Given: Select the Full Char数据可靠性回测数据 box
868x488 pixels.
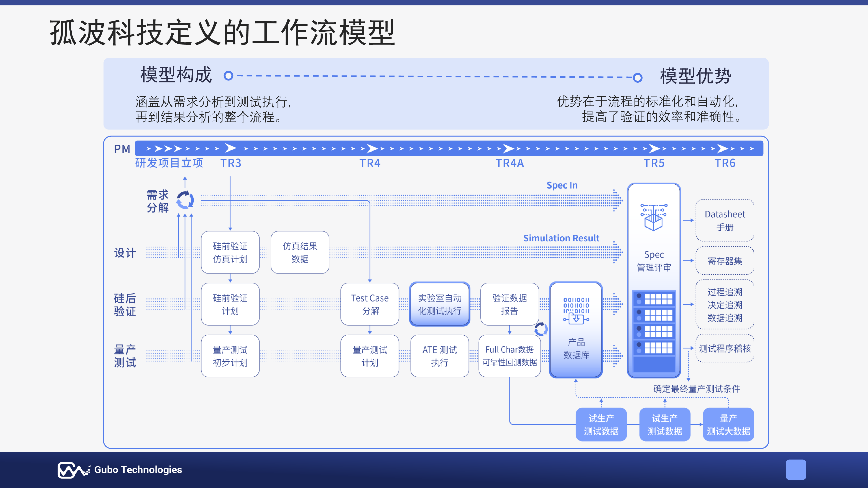Looking at the screenshot, I should [x=510, y=356].
